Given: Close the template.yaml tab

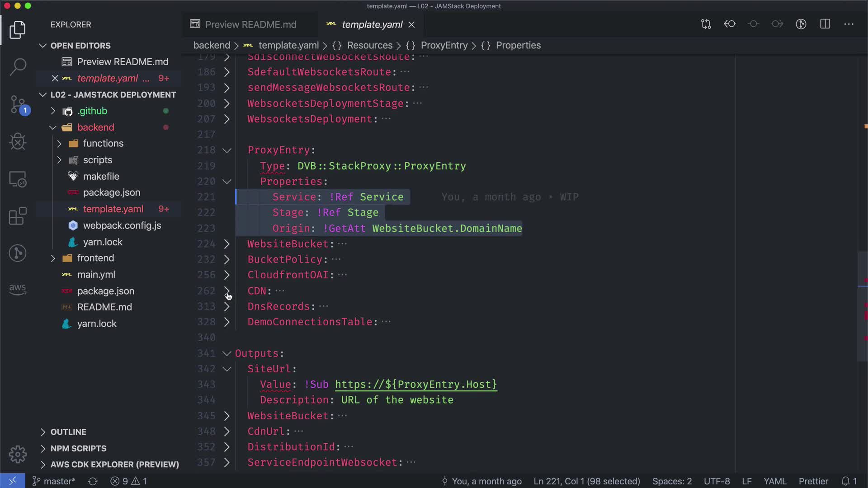Looking at the screenshot, I should coord(412,25).
